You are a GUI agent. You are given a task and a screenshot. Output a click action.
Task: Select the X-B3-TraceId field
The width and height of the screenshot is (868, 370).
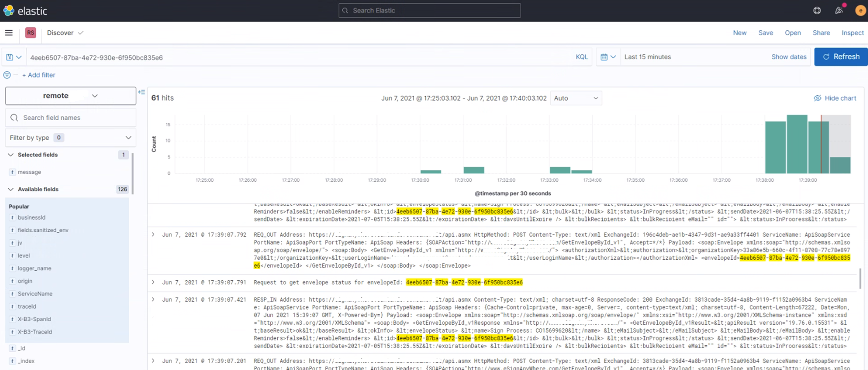pyautogui.click(x=35, y=332)
